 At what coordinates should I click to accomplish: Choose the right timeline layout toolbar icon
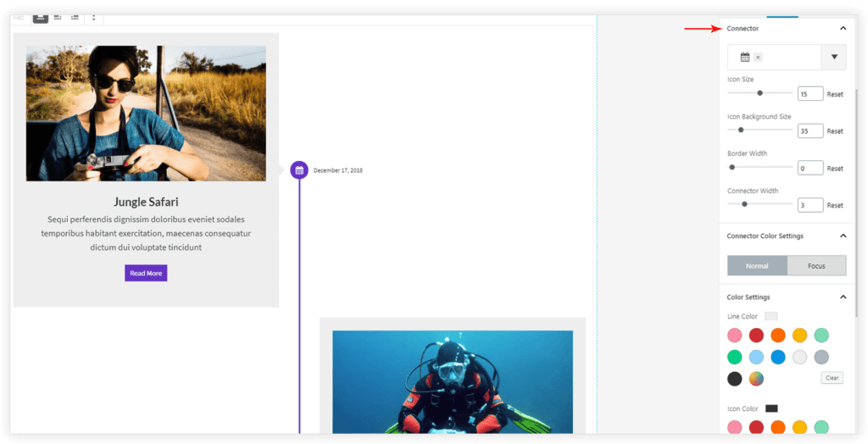tap(75, 16)
